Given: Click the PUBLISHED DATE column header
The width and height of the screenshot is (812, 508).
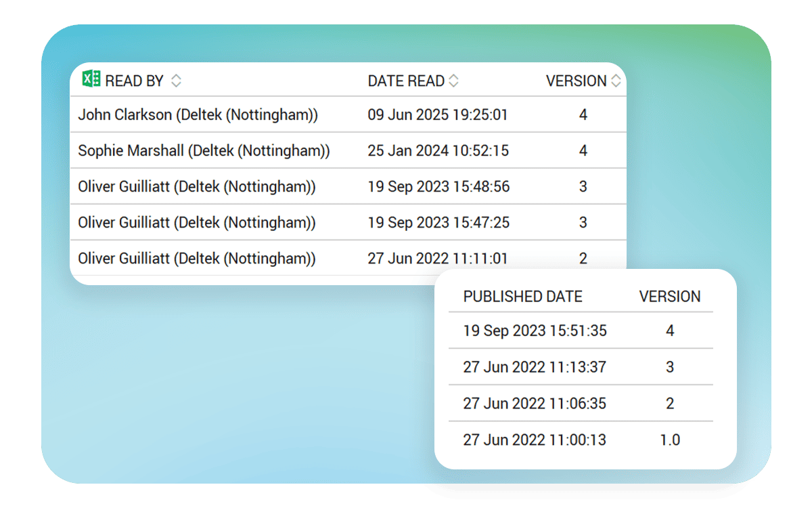Looking at the screenshot, I should 522,297.
